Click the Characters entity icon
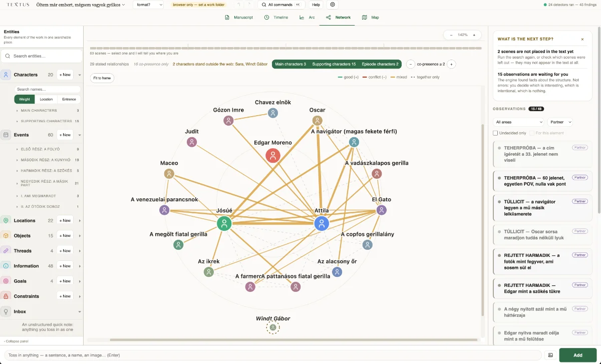This screenshot has height=364, width=601. coord(6,75)
